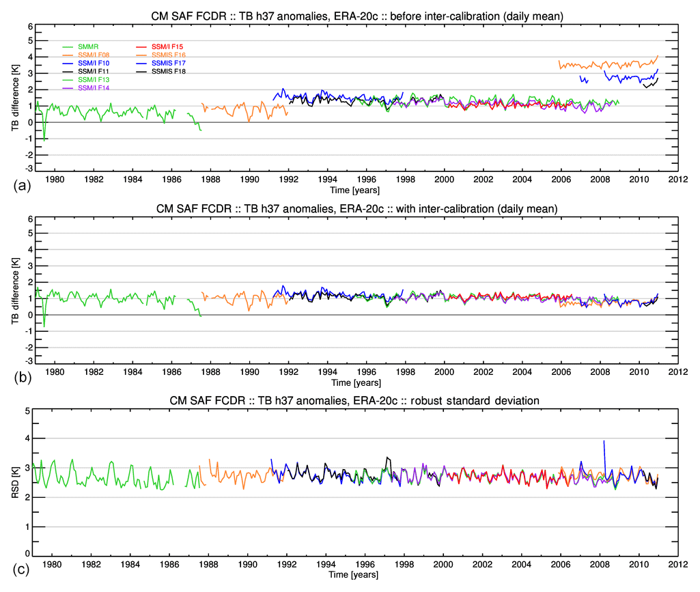Screen dimensions: 700x592
Task: Select the SSM/I F14 legend entry
Action: click(94, 88)
